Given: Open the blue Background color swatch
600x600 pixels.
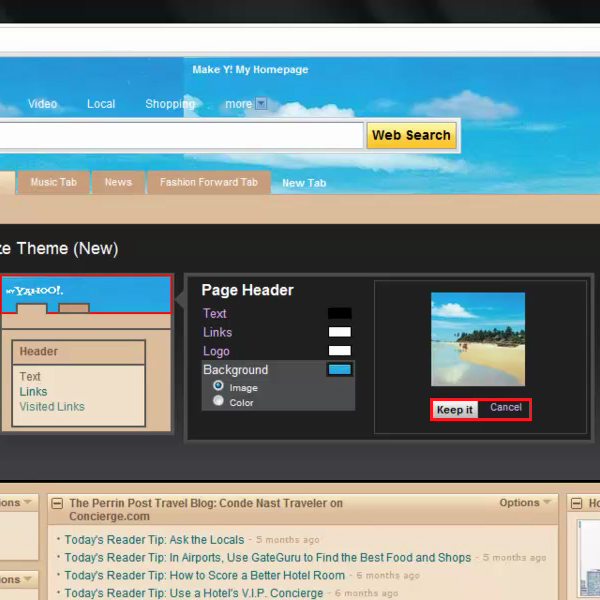Looking at the screenshot, I should (x=339, y=369).
